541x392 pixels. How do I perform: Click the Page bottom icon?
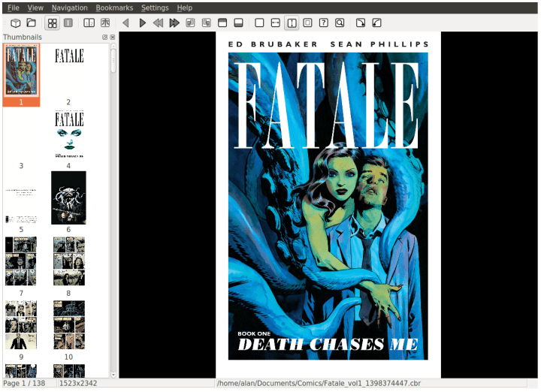pyautogui.click(x=238, y=23)
